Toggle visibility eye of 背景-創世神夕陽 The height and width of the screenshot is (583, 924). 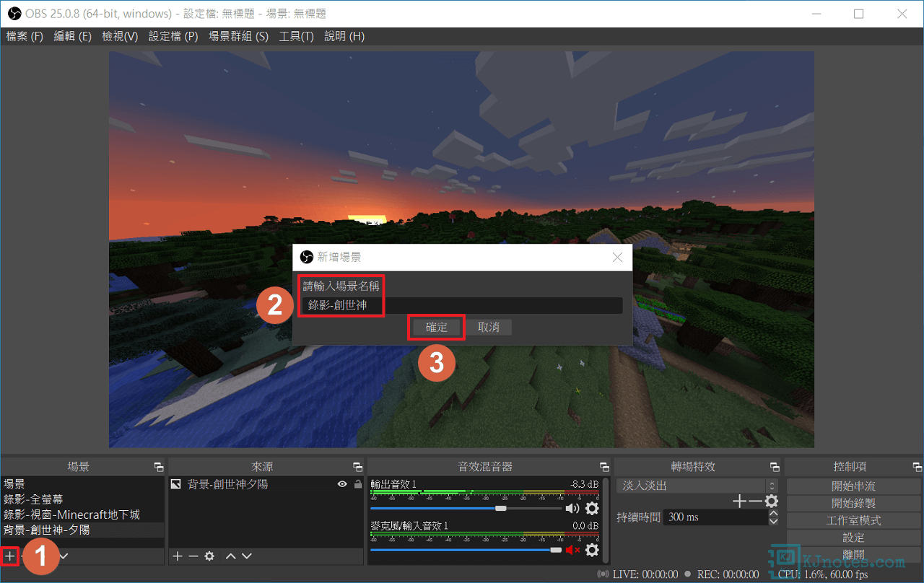click(342, 484)
